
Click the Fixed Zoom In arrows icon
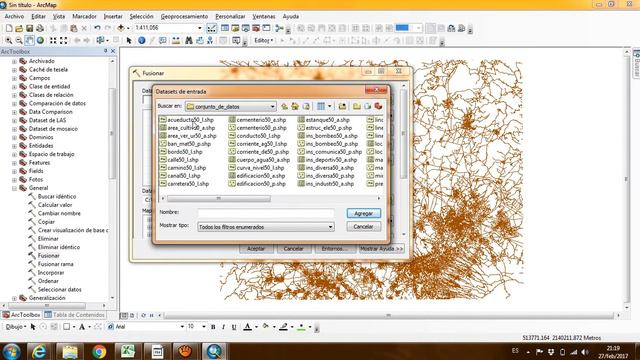(53, 40)
